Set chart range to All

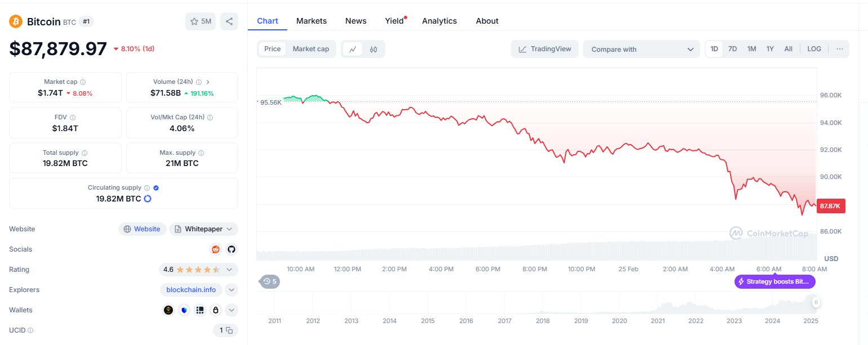789,49
